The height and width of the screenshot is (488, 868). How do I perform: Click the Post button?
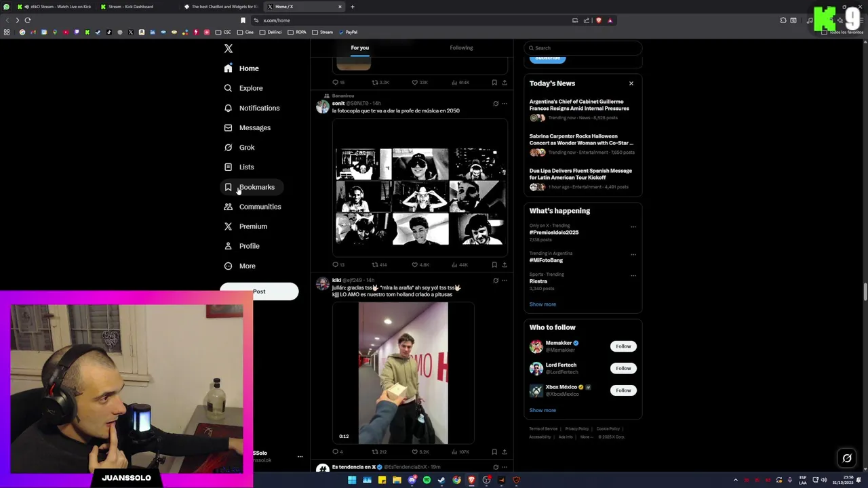pos(259,291)
